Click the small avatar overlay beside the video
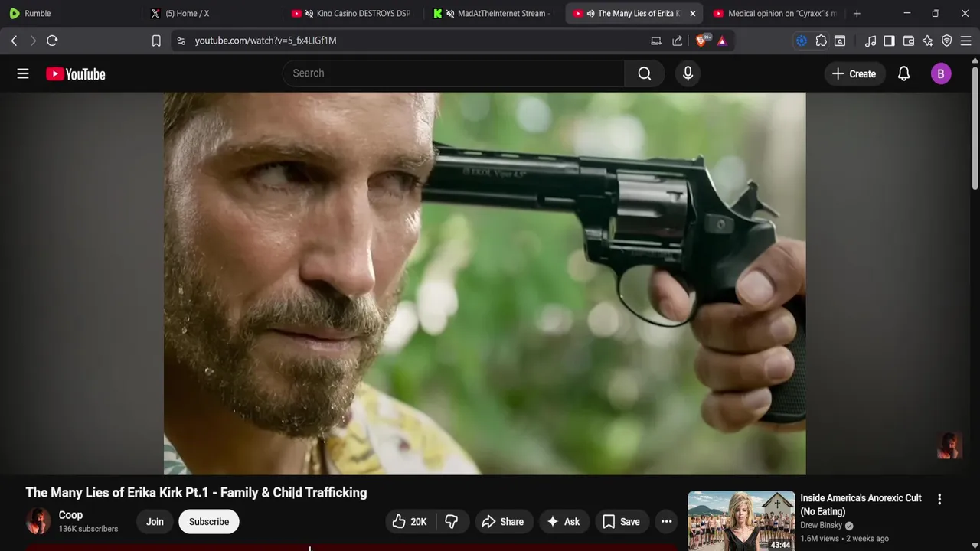This screenshot has height=551, width=980. tap(949, 445)
